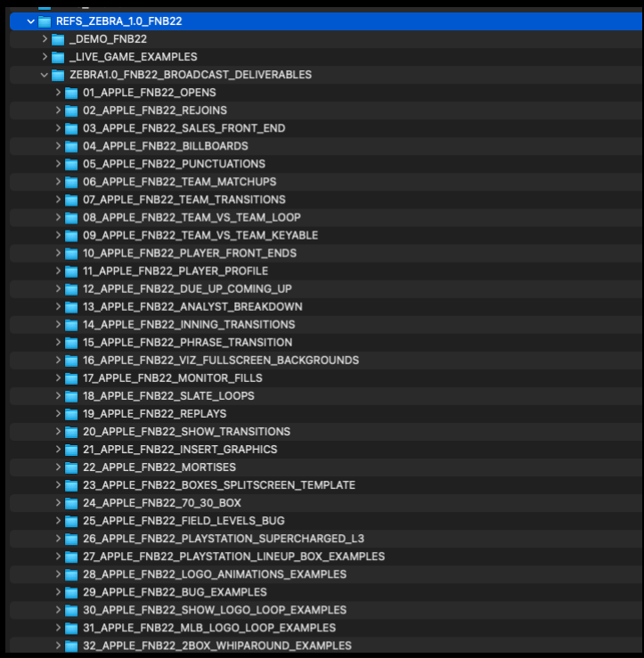Click folder icon of 19_APPLE_FNB22_REPLAYS
Viewport: 644px width, 658px height.
(x=71, y=414)
